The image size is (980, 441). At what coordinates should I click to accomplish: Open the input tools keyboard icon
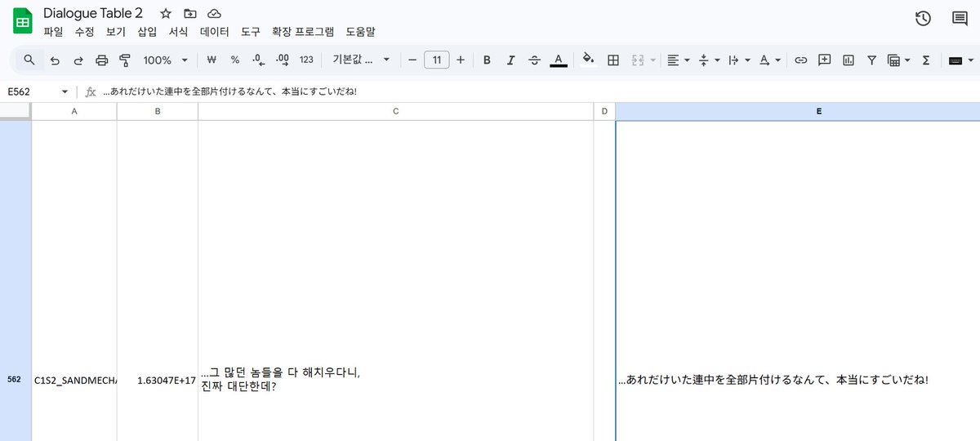pyautogui.click(x=955, y=60)
